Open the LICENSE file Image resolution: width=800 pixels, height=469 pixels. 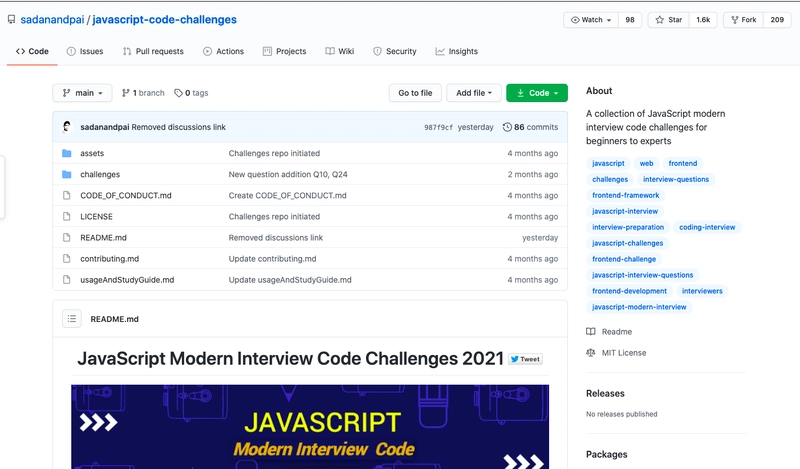click(96, 216)
